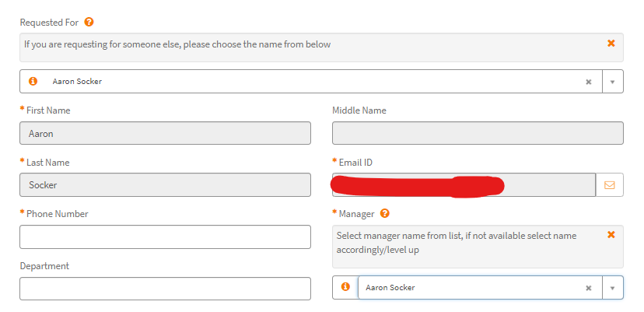The height and width of the screenshot is (312, 644).
Task: Focus the Phone Number input field
Action: tap(165, 237)
